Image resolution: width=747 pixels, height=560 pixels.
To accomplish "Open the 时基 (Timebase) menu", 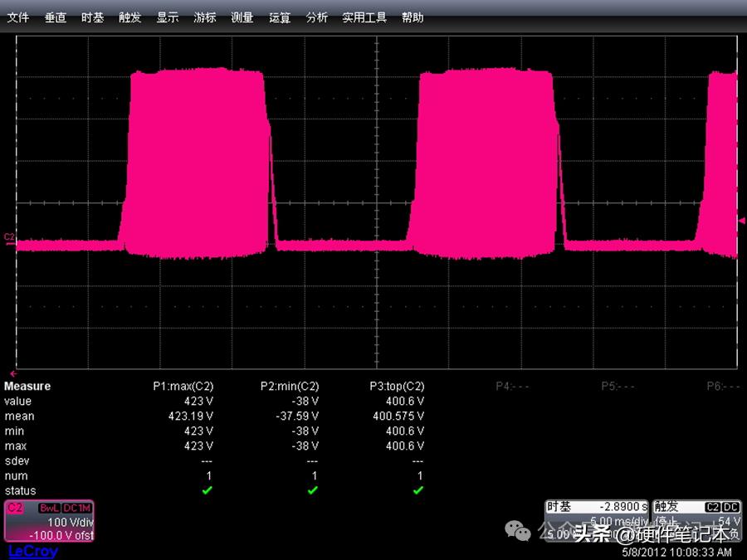I will (x=92, y=17).
